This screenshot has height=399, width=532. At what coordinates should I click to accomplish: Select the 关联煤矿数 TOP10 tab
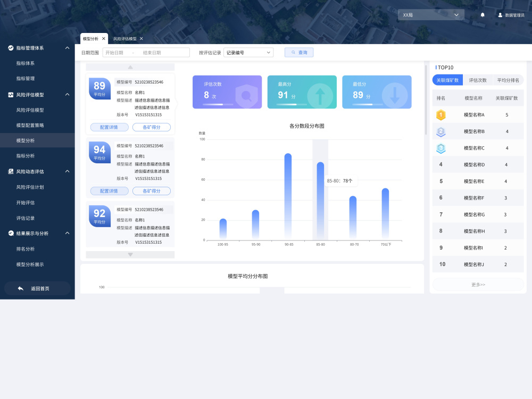pos(447,80)
